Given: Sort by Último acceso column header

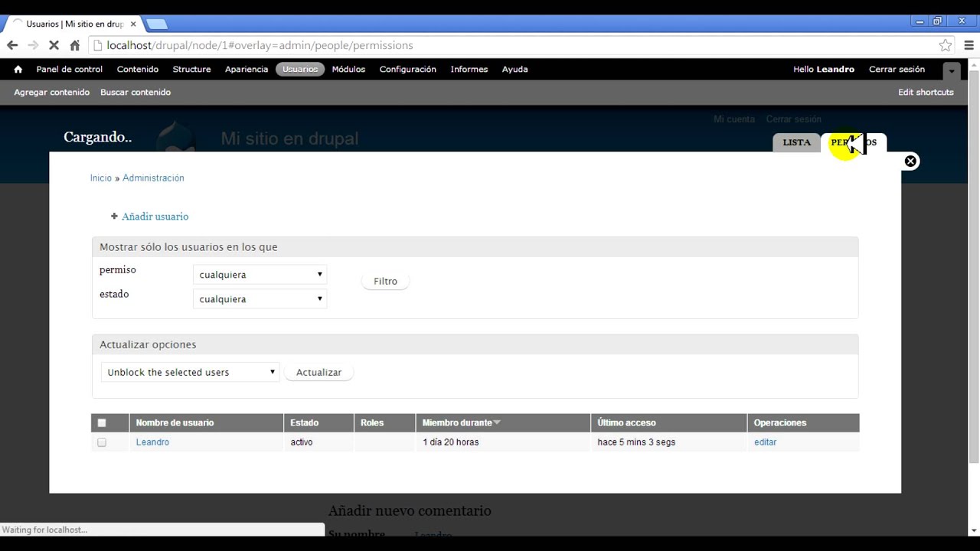Looking at the screenshot, I should tap(626, 422).
